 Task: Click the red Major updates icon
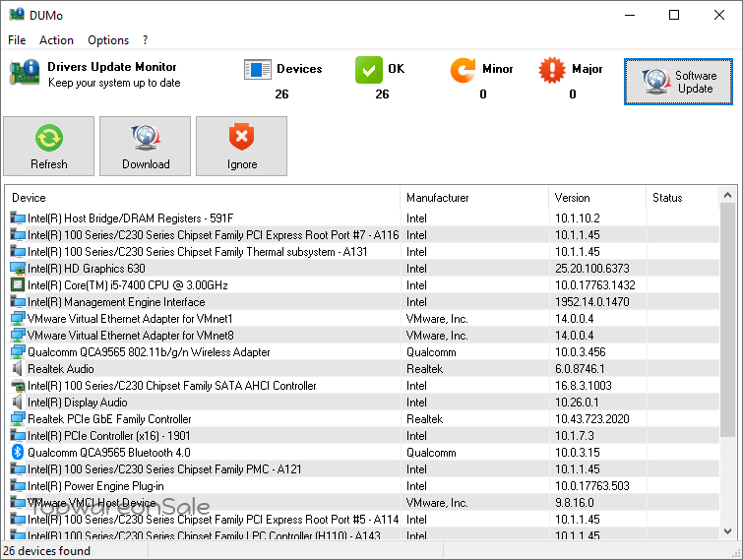[551, 70]
